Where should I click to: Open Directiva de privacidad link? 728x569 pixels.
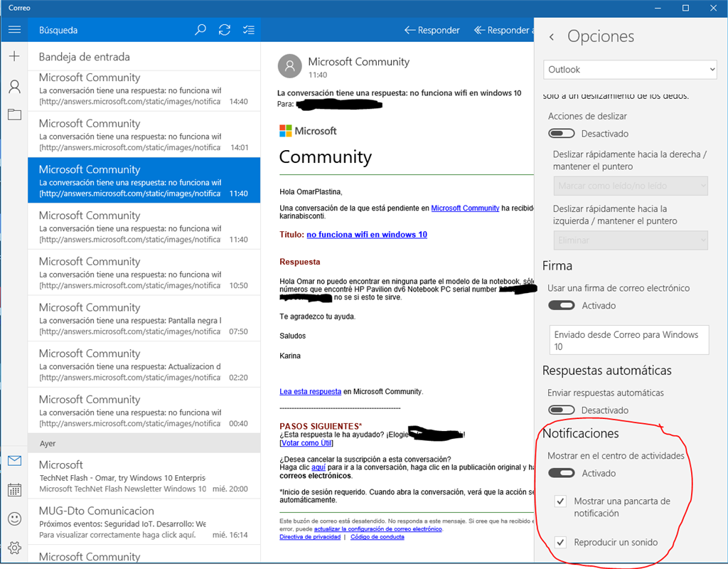[310, 537]
